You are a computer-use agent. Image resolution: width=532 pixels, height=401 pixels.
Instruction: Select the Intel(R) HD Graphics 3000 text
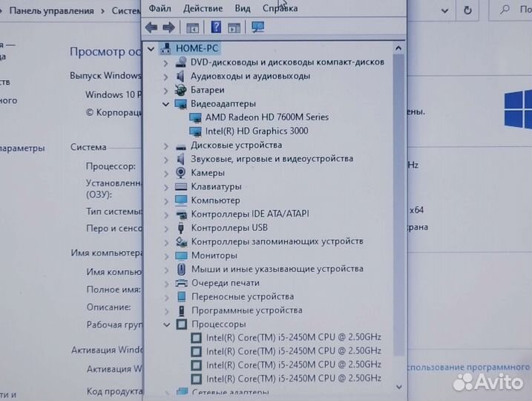[x=257, y=131]
